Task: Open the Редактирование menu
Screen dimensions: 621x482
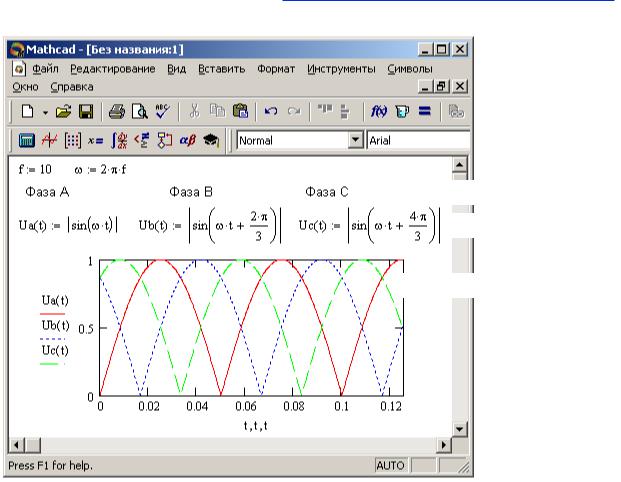Action: click(112, 69)
